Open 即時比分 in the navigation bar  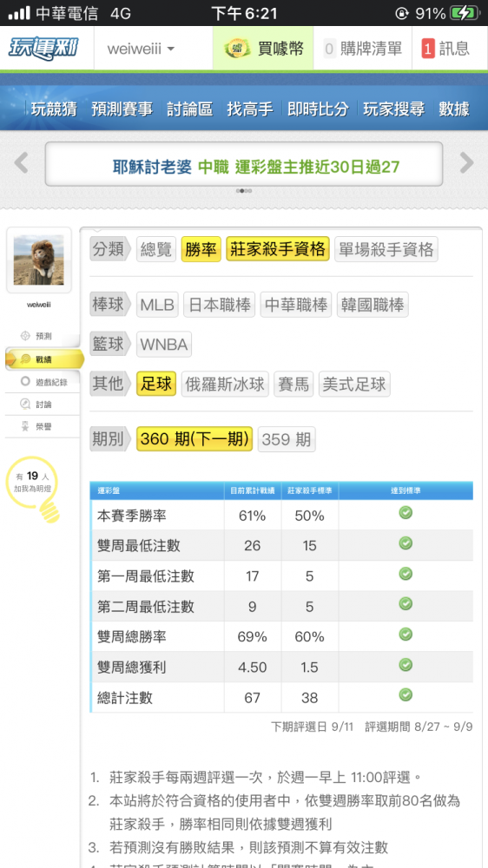tap(318, 109)
